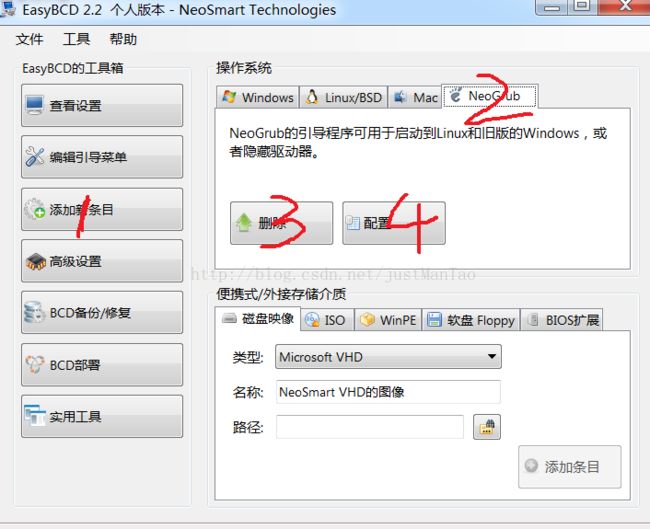
Task: Click the wrench icon for 编辑引导菜单
Action: pyautogui.click(x=34, y=157)
